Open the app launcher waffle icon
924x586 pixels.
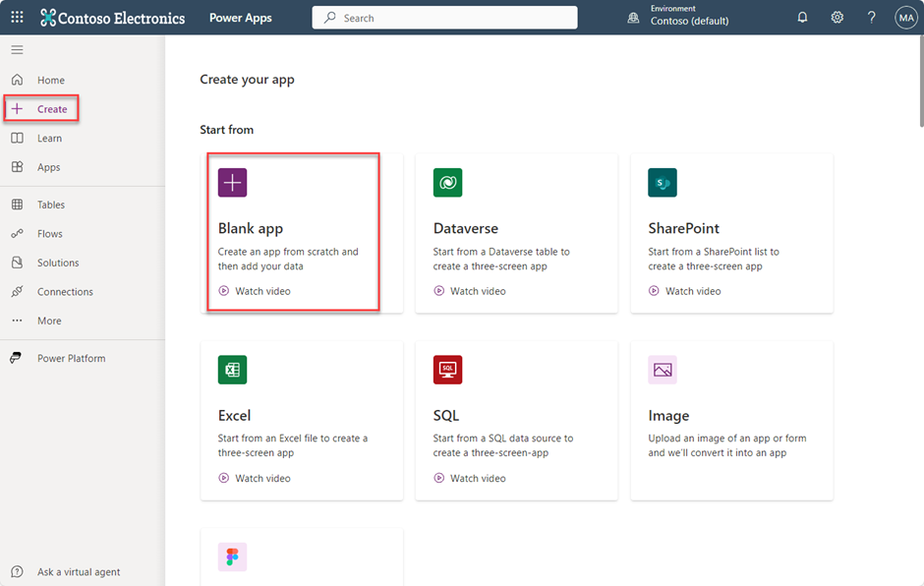pyautogui.click(x=17, y=17)
